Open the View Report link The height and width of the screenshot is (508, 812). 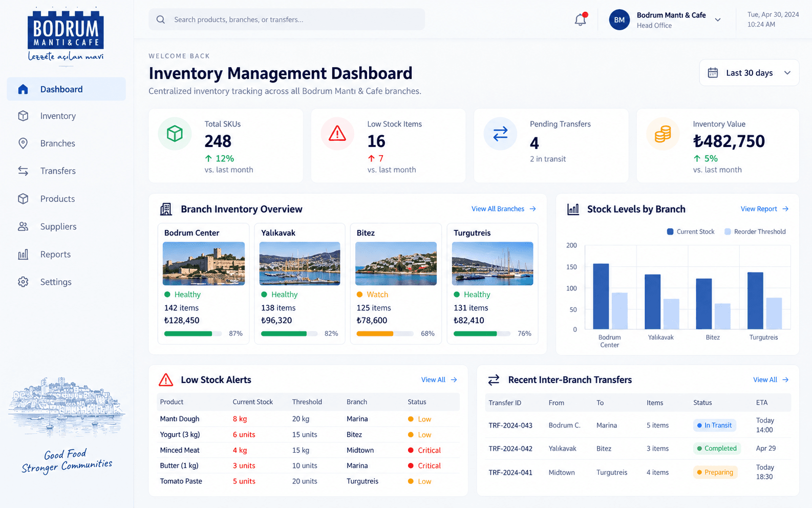click(764, 209)
